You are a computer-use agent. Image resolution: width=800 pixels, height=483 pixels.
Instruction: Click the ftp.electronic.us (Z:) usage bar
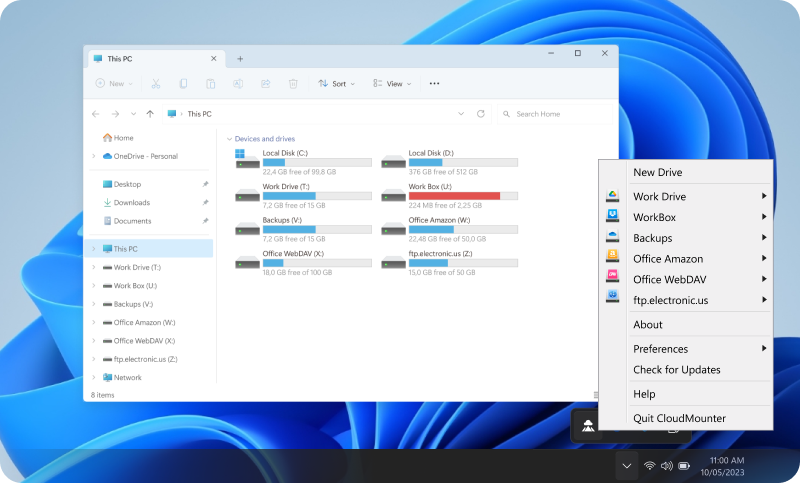[463, 263]
